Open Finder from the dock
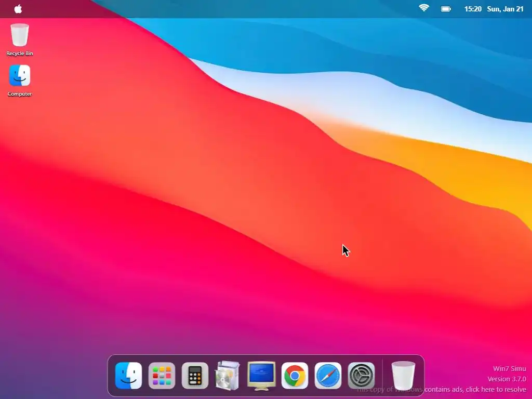The height and width of the screenshot is (399, 532). tap(129, 376)
